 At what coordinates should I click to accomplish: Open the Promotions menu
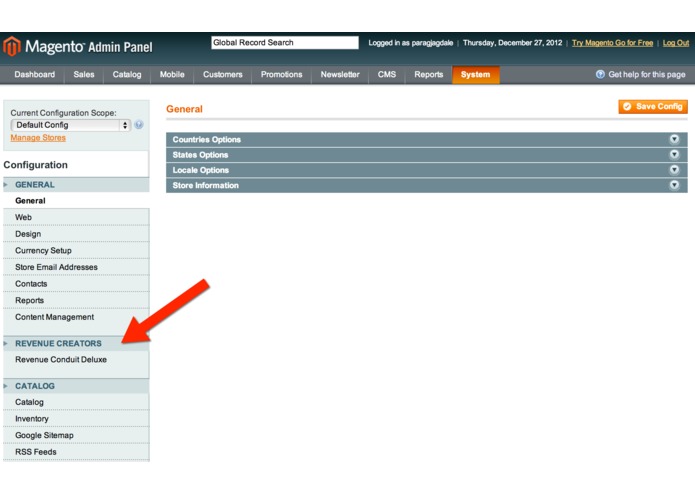281,74
